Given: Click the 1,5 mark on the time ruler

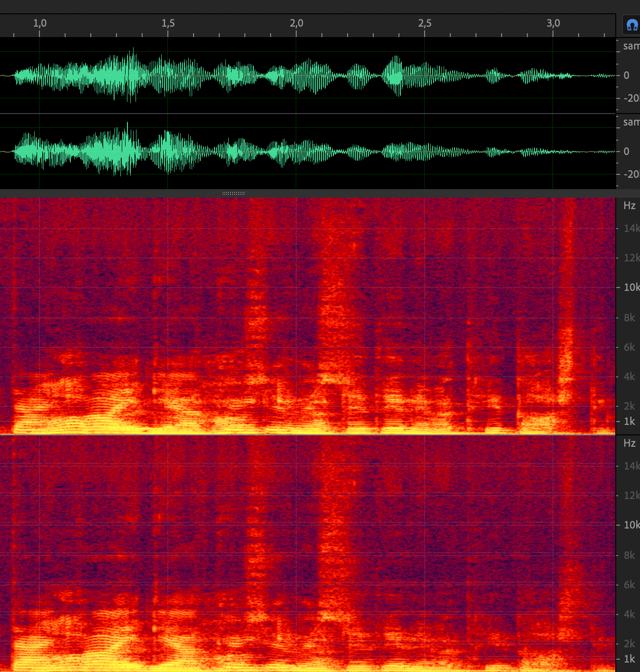Looking at the screenshot, I should [x=168, y=23].
